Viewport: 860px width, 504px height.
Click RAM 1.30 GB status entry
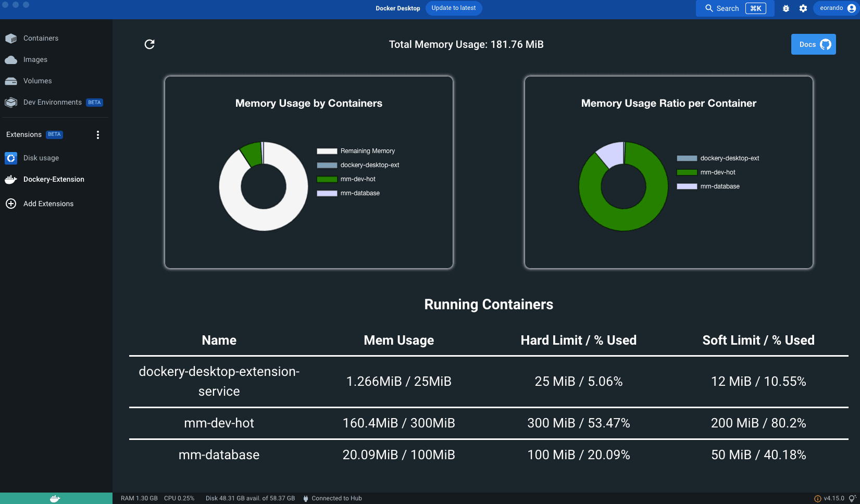[x=139, y=498]
